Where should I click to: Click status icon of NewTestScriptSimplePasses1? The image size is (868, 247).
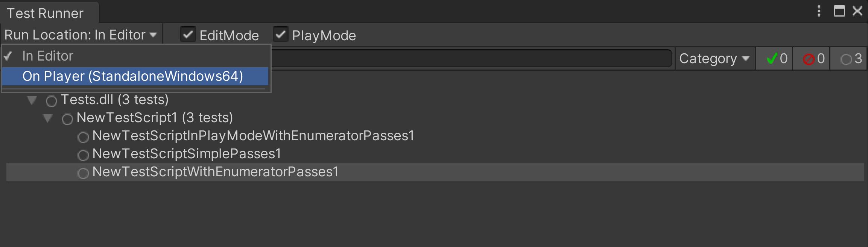(83, 155)
